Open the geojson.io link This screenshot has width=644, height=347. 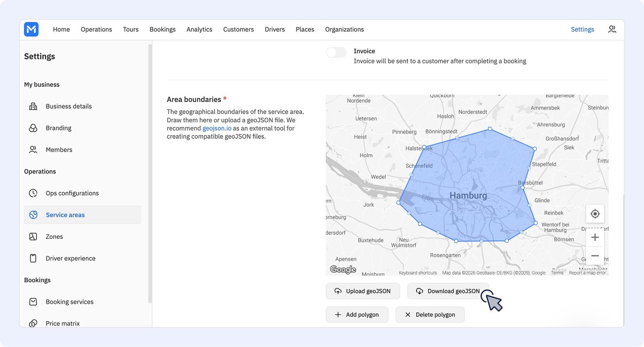point(217,128)
